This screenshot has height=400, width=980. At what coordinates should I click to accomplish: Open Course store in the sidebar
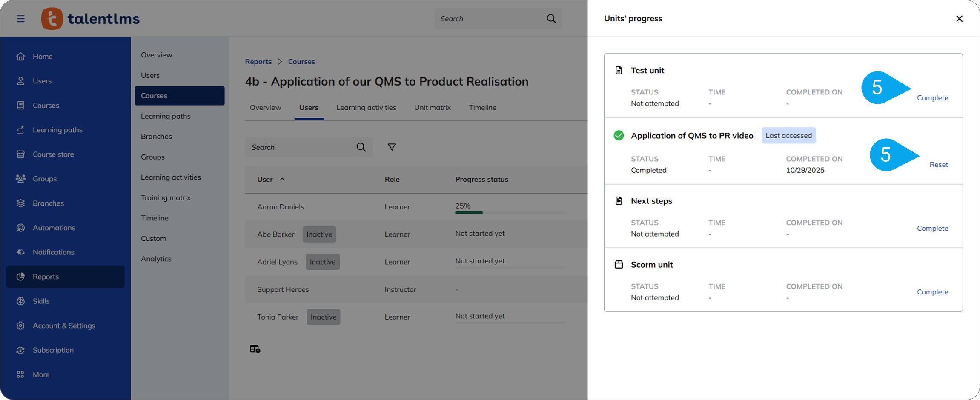click(x=53, y=154)
